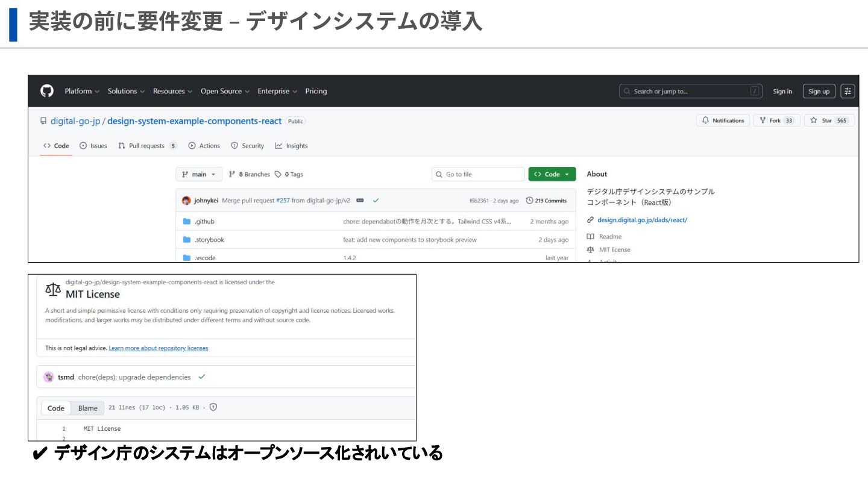
Task: Go to the Pricing page
Action: [316, 91]
